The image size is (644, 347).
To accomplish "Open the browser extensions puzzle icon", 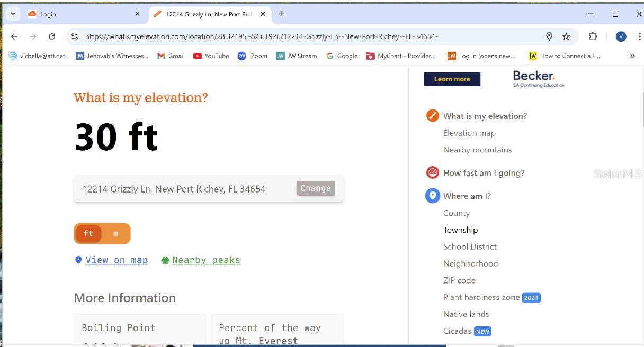I will 593,36.
